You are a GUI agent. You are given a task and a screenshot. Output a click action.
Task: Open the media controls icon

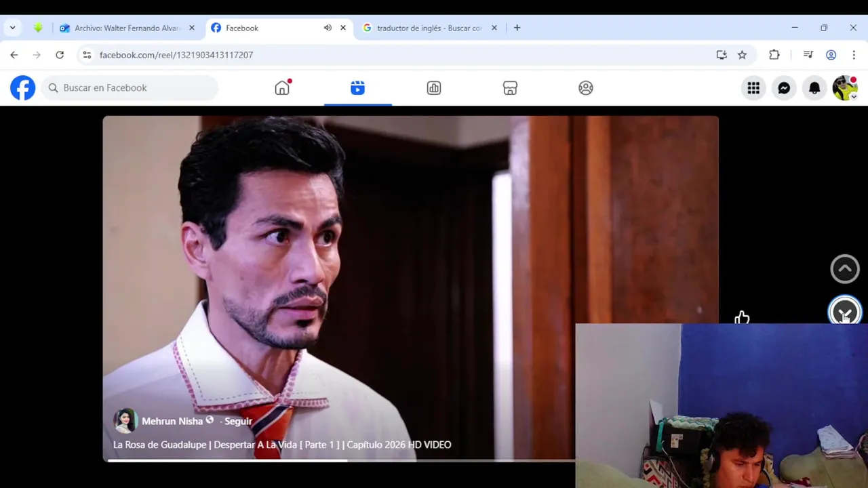808,55
